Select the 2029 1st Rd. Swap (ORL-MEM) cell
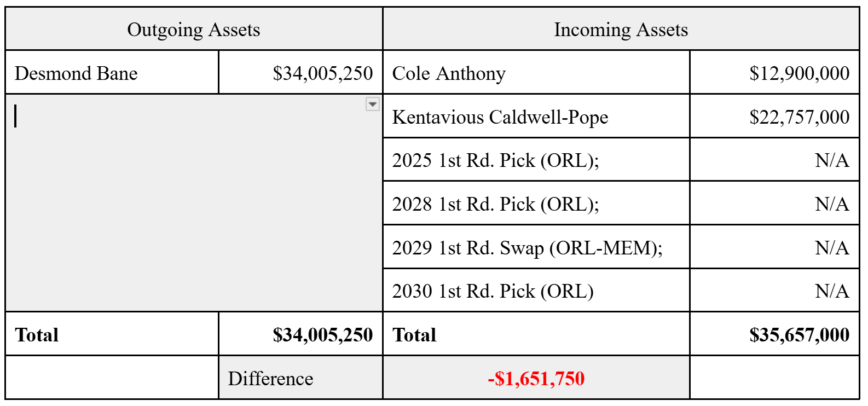This screenshot has height=406, width=868. click(536, 247)
